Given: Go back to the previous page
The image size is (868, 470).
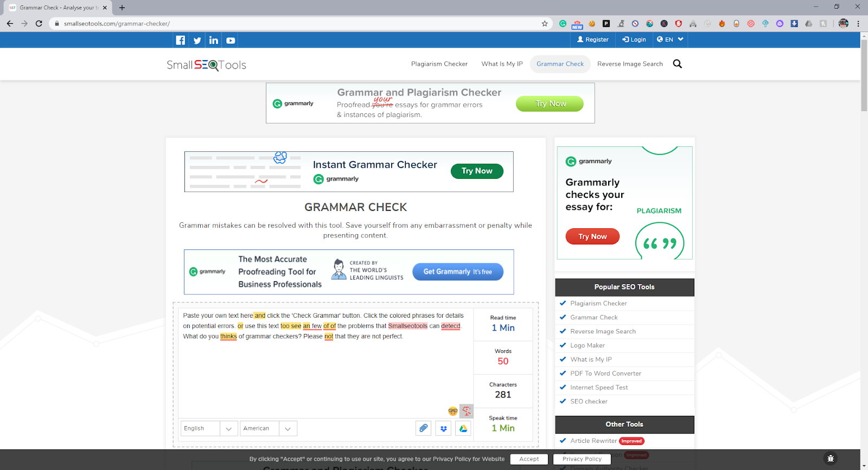Looking at the screenshot, I should tap(10, 23).
